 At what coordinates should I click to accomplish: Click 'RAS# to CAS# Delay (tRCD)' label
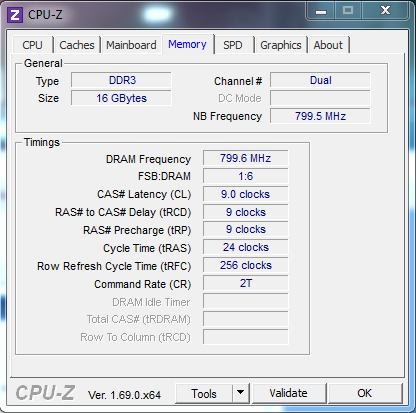coord(123,212)
